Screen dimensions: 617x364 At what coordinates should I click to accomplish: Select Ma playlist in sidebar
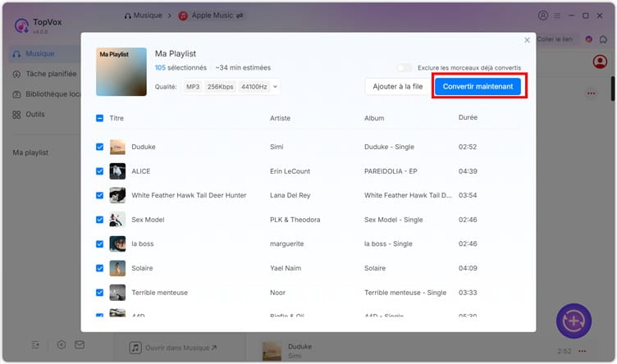[x=30, y=152]
